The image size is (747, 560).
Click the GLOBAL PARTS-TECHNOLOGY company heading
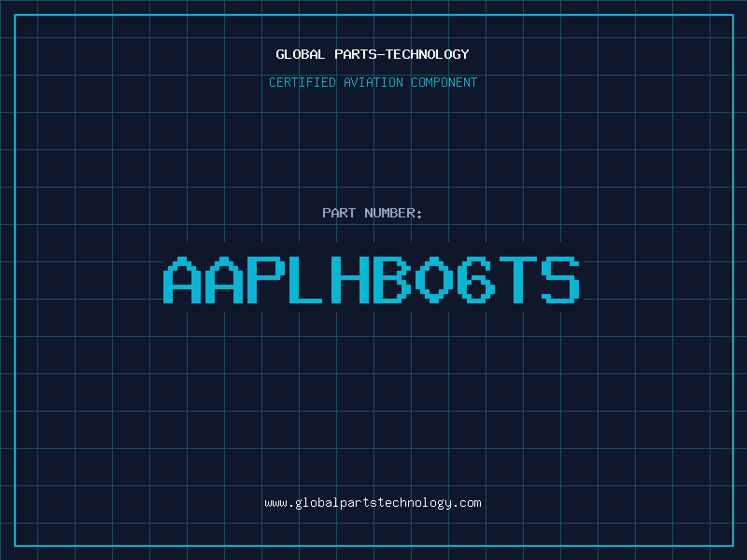click(373, 54)
